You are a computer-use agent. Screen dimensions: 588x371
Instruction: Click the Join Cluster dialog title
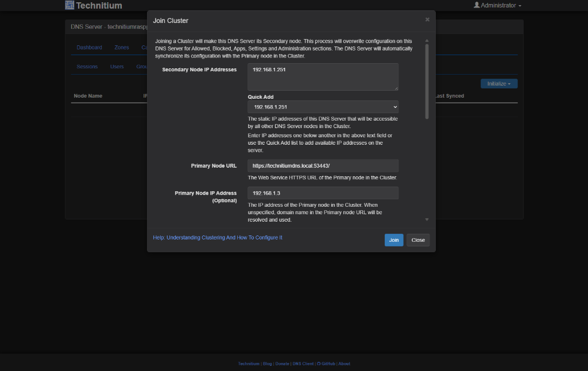tap(171, 21)
